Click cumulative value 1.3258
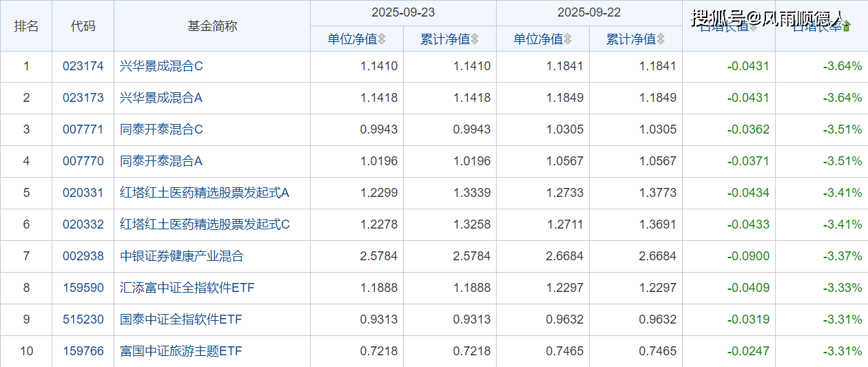 [x=472, y=224]
